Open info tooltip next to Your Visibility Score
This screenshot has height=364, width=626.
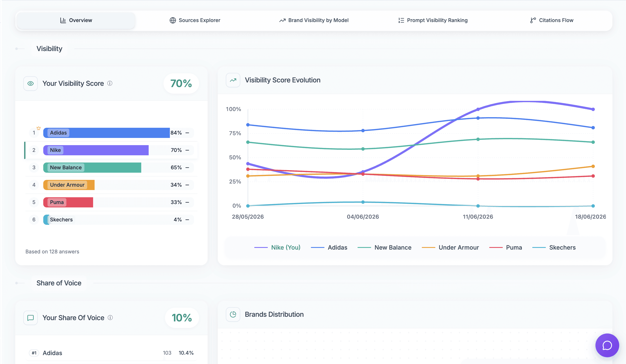coord(110,83)
